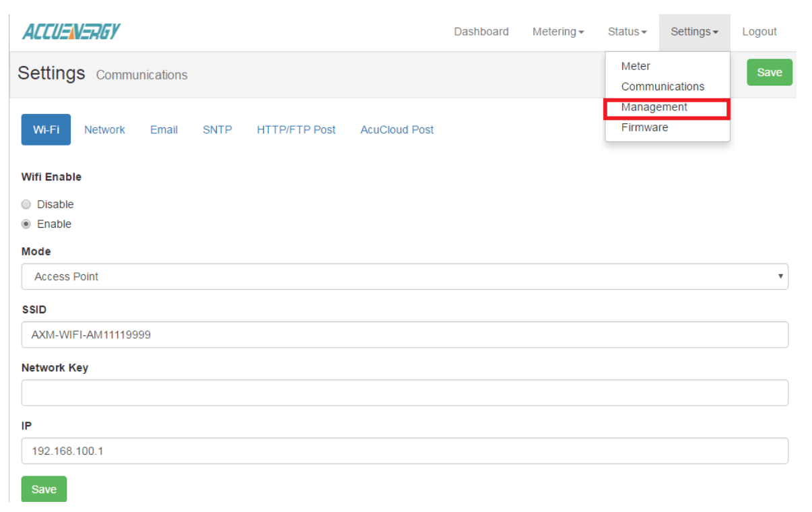Open the Mode Access Point dropdown
Screen dimensions: 812x512
[405, 276]
